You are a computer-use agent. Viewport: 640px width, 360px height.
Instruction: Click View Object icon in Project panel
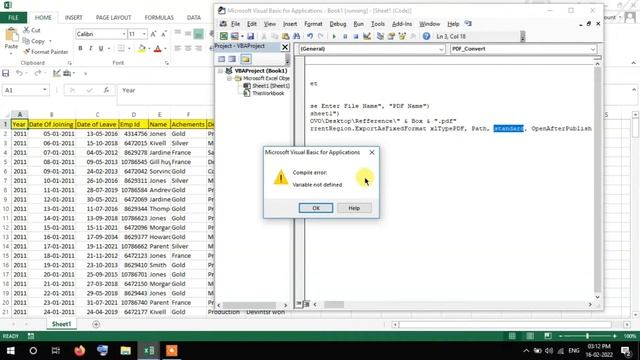[232, 59]
